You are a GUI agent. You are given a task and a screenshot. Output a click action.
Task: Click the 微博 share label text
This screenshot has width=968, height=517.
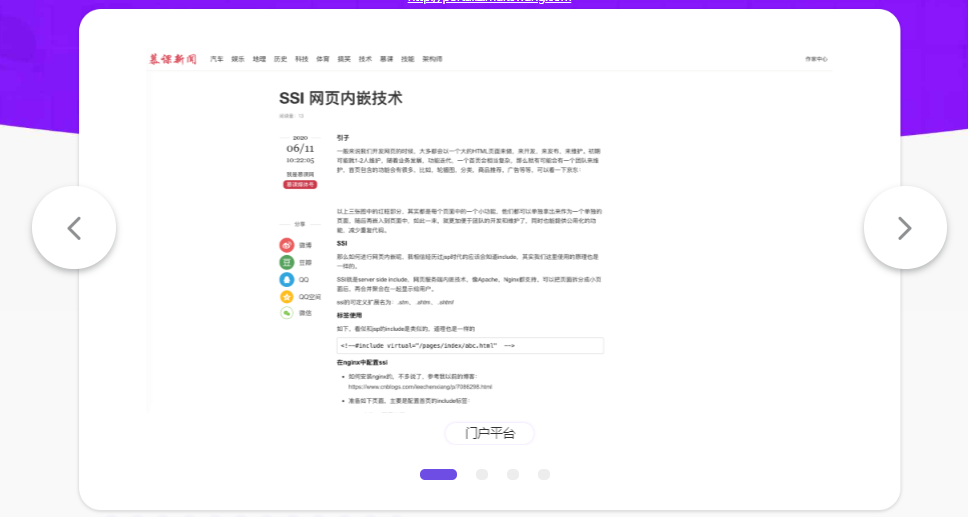[x=306, y=245]
